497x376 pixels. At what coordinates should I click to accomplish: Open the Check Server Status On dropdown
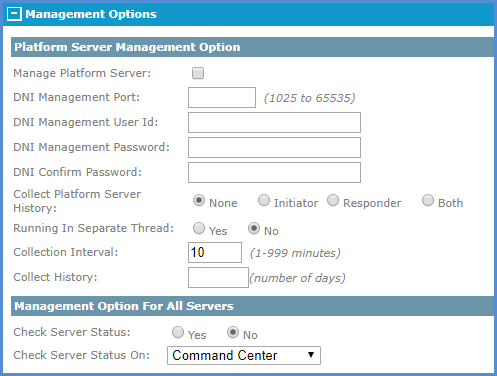pos(244,355)
